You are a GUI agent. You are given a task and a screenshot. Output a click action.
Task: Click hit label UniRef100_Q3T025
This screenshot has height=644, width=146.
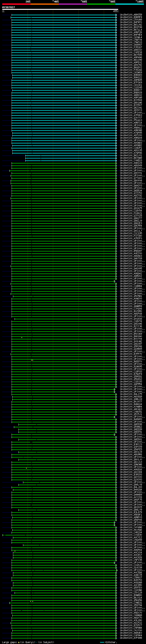tap(131, 216)
